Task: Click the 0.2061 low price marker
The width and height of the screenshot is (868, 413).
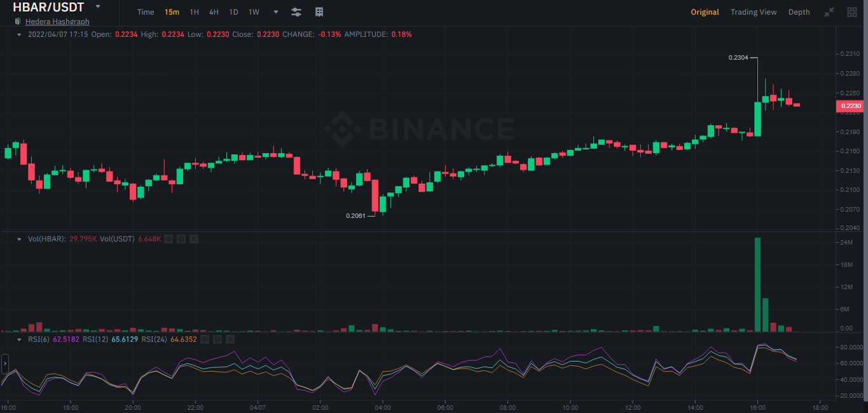Action: pos(355,216)
